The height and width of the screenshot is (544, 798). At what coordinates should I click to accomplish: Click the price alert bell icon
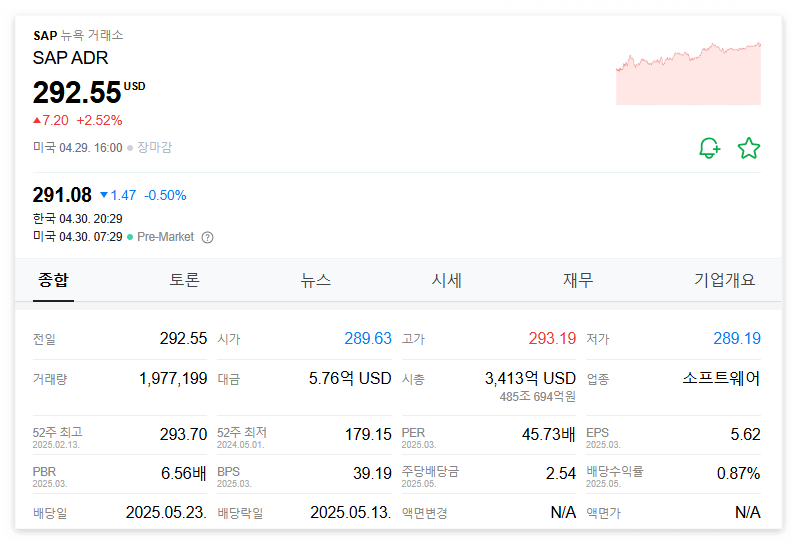point(709,148)
